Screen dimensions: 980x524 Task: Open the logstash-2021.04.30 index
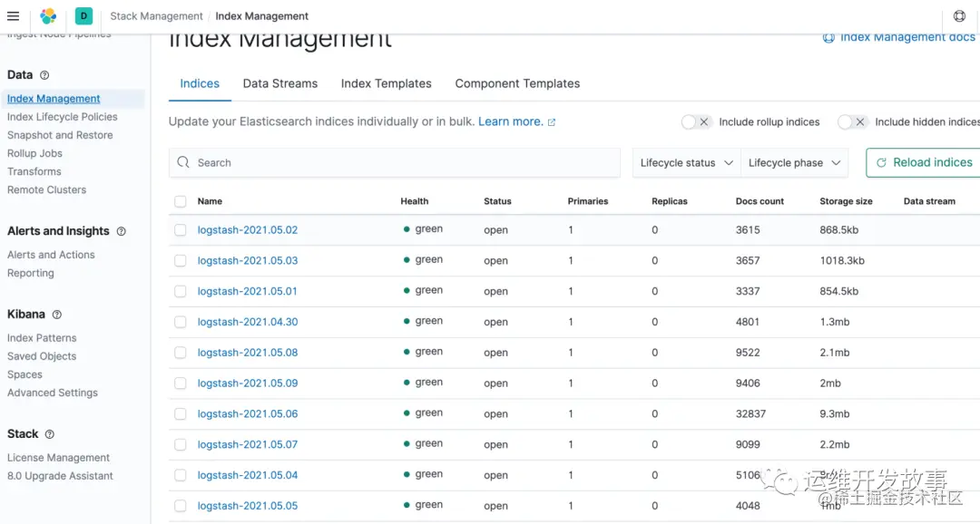pos(248,322)
